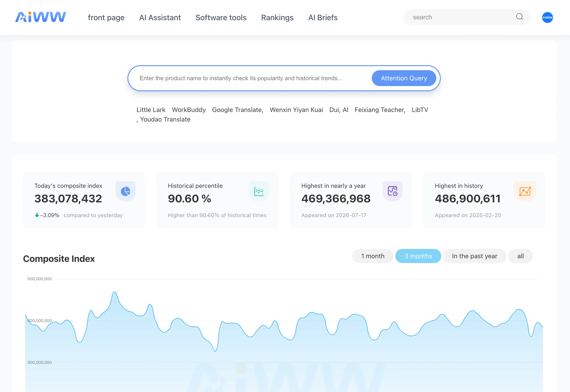Click the orange highest-in-history trend icon

tap(525, 191)
